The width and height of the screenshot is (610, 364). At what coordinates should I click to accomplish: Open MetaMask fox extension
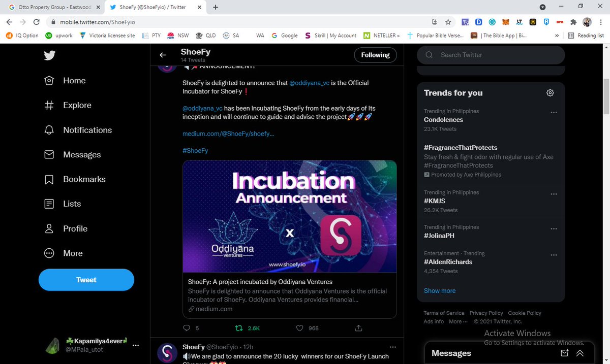(x=506, y=22)
